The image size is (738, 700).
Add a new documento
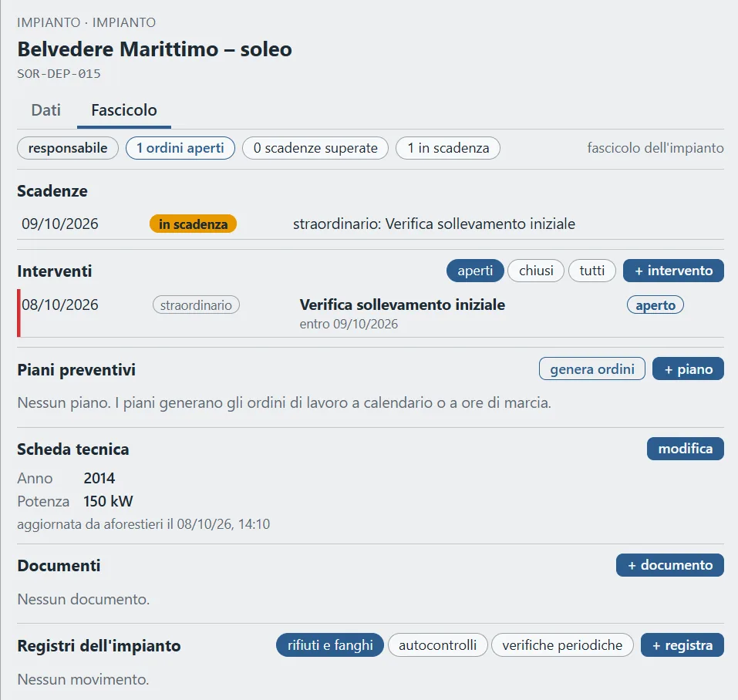pos(670,565)
